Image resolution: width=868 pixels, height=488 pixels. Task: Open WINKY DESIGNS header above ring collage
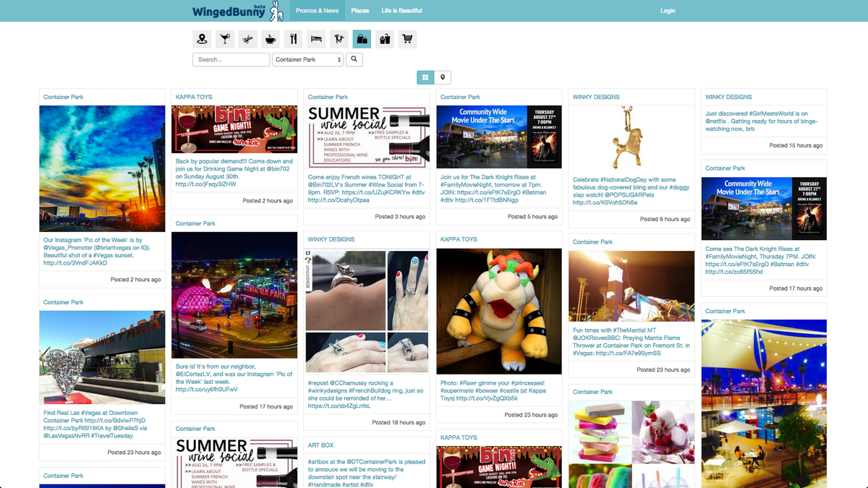pos(331,239)
